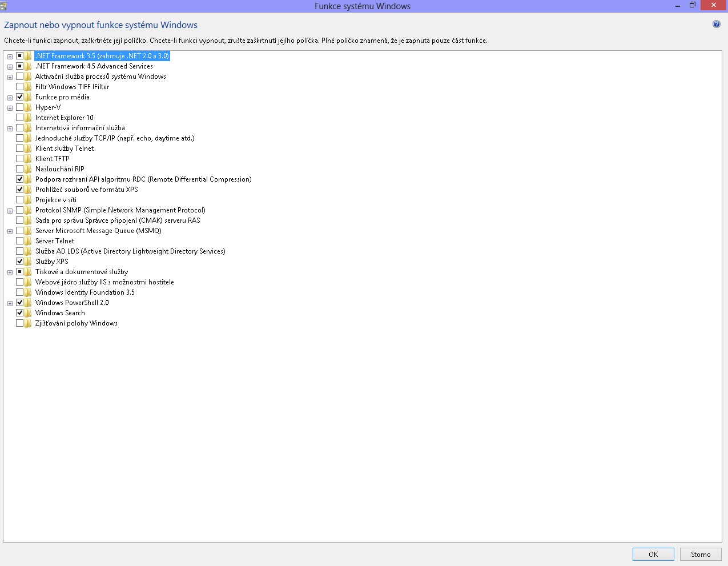Screen dimensions: 728x566
Task: Select Webové jádro služby IIS text
Action: click(x=104, y=282)
